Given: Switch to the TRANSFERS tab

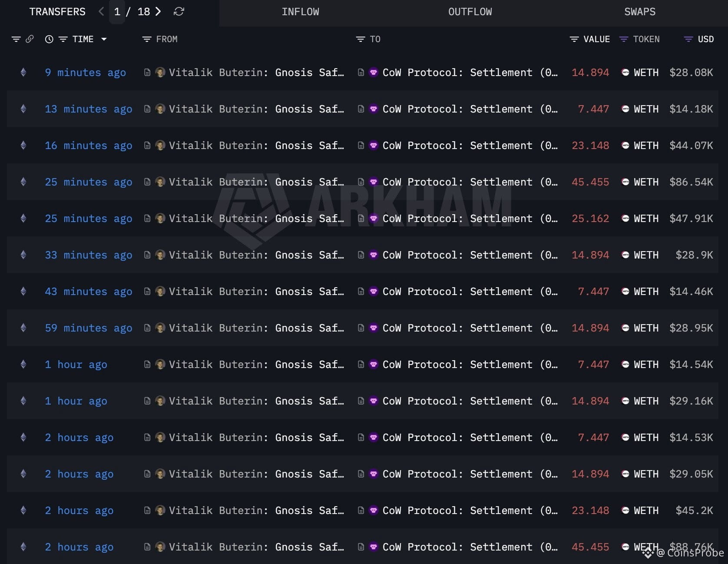Looking at the screenshot, I should (57, 12).
